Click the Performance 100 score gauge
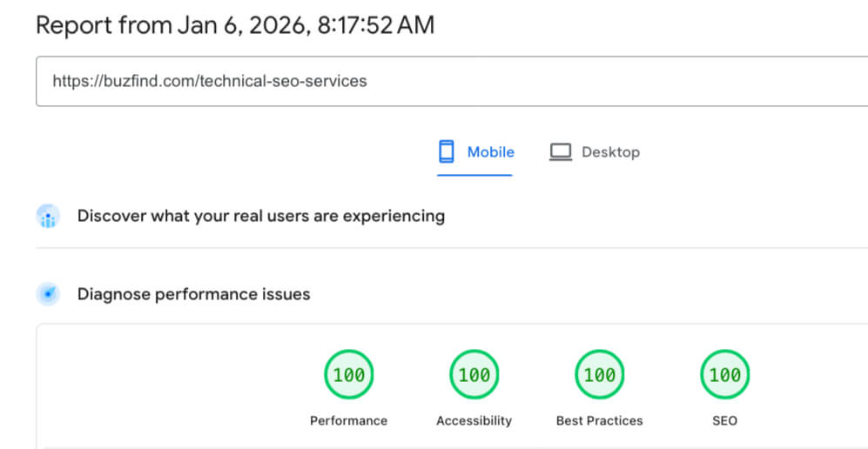The image size is (868, 449). tap(349, 375)
